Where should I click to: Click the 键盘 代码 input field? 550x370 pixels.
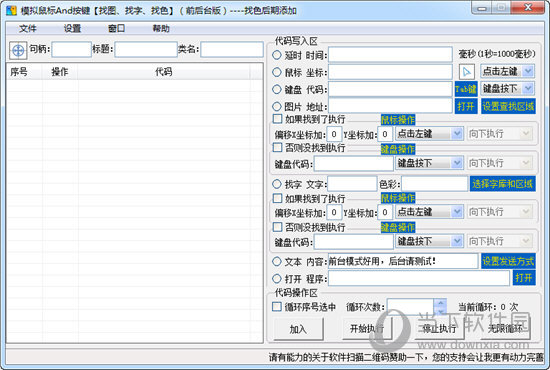click(x=390, y=89)
